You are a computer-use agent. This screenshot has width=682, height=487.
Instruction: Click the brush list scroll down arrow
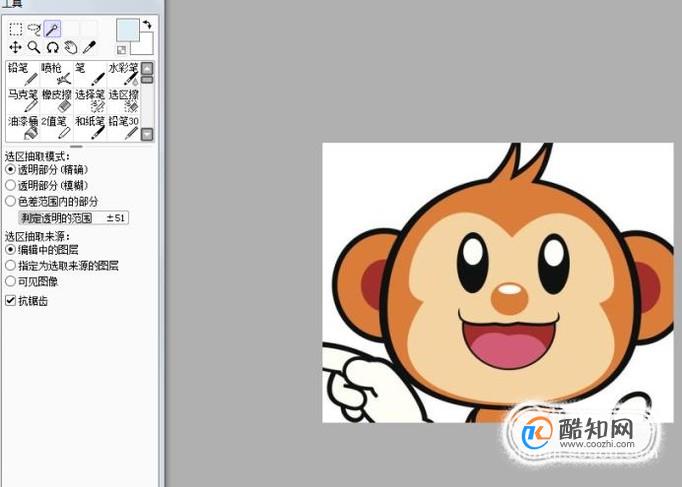click(147, 134)
